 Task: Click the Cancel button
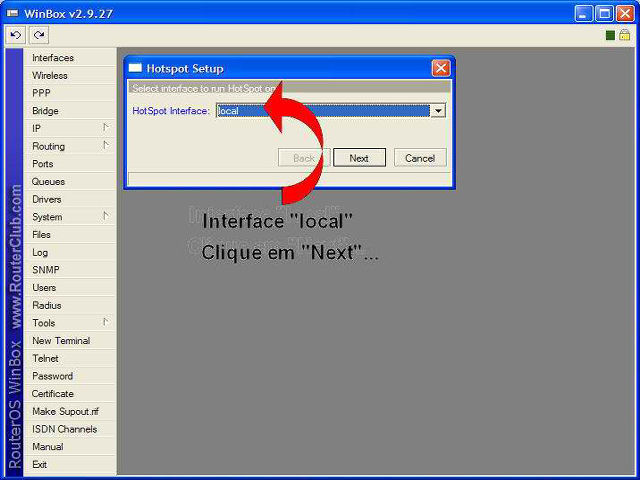coord(420,158)
